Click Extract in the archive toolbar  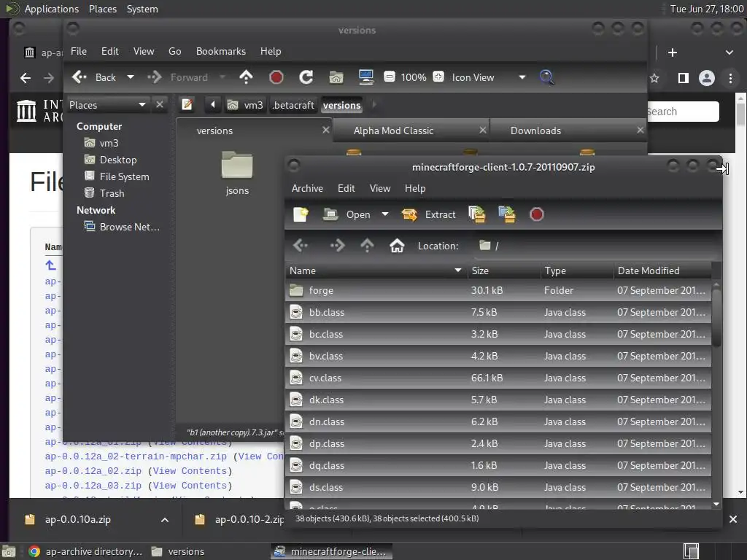[x=428, y=215]
